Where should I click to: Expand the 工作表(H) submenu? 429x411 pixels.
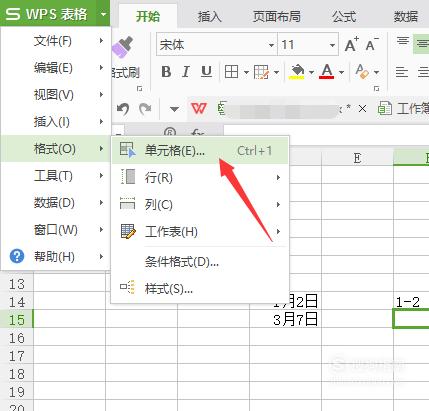click(278, 231)
